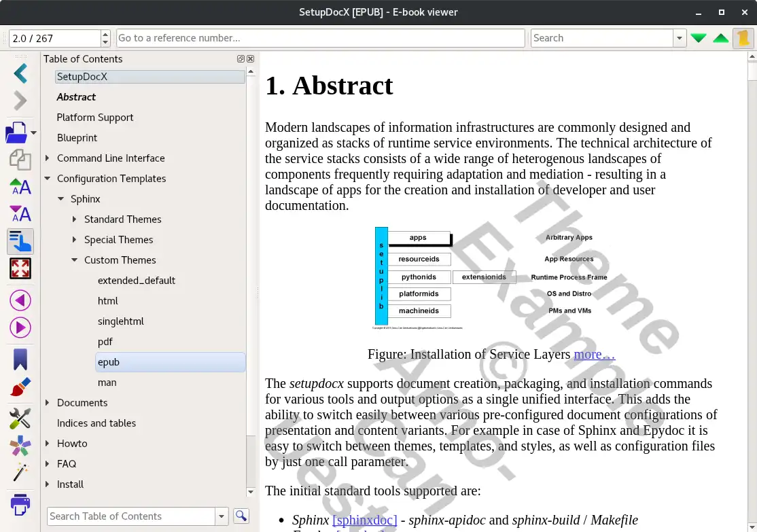The image size is (757, 532).
Task: Click the Search Table of Contents field
Action: click(131, 516)
